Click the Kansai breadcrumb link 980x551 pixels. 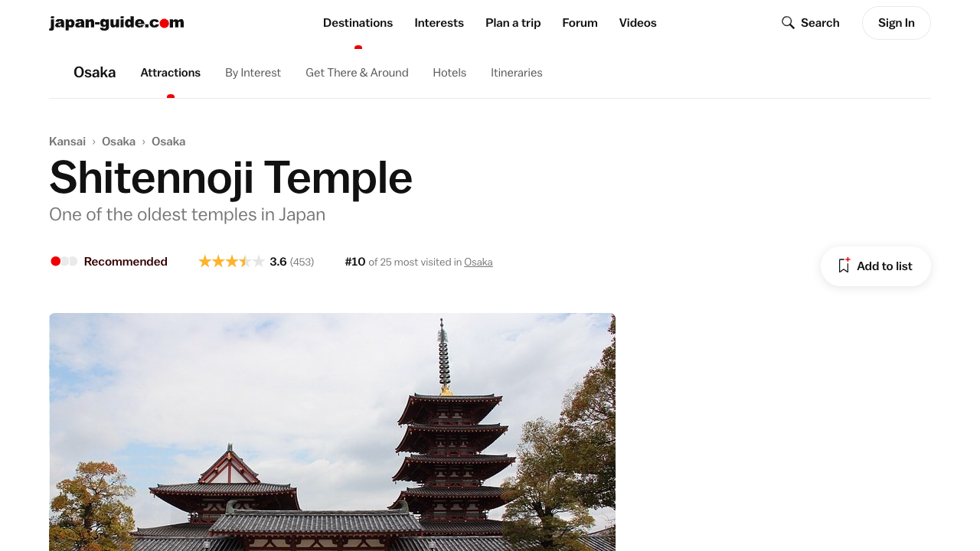pyautogui.click(x=67, y=142)
